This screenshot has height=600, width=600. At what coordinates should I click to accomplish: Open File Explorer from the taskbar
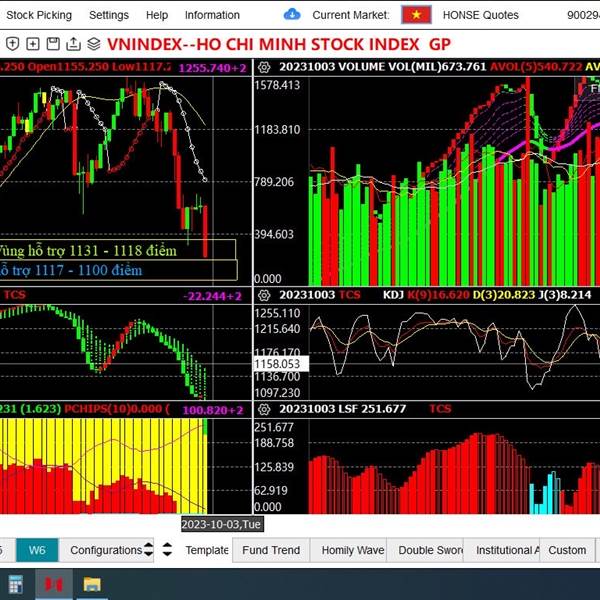click(92, 584)
